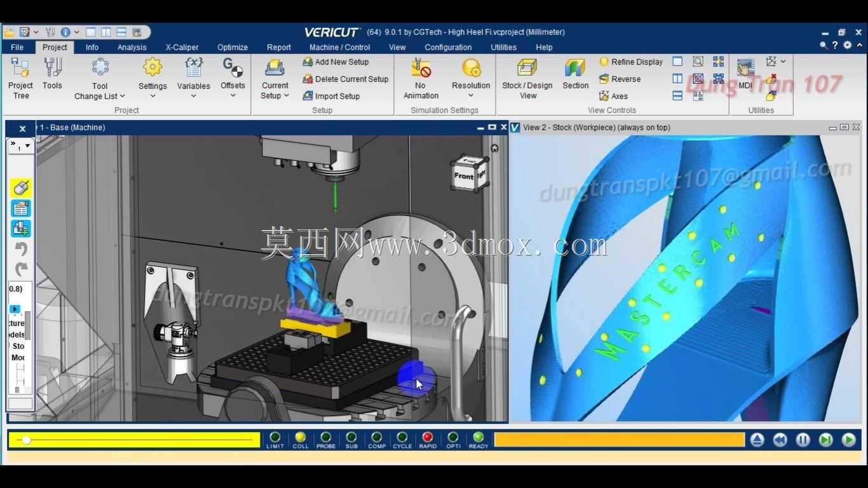Click the animation speed slider handle

(26, 440)
